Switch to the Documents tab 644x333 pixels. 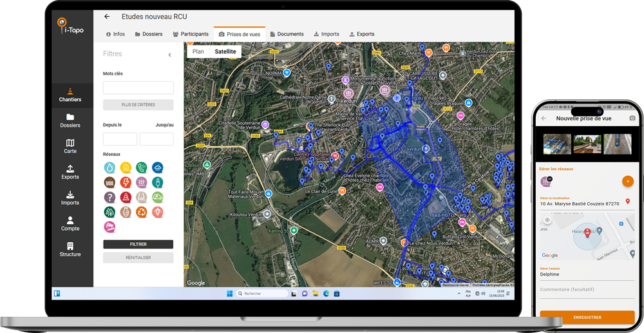[287, 34]
